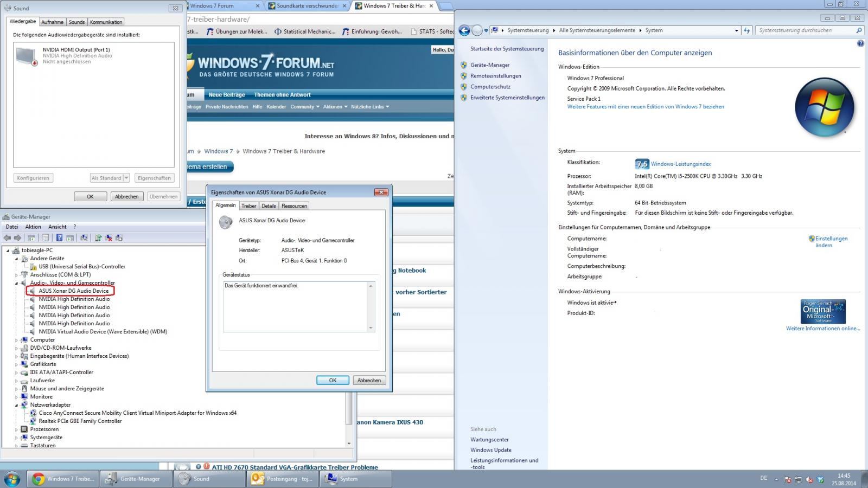Open address bar dropdown in System window
The height and width of the screenshot is (488, 868).
736,30
